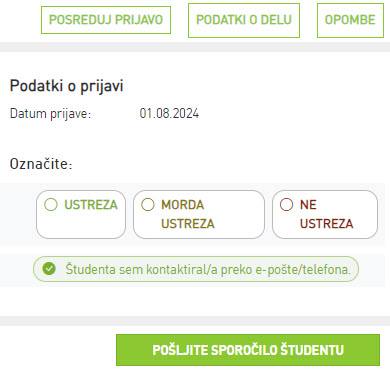
Task: Click the green checkmark icon beside Študenta
Action: tap(49, 269)
